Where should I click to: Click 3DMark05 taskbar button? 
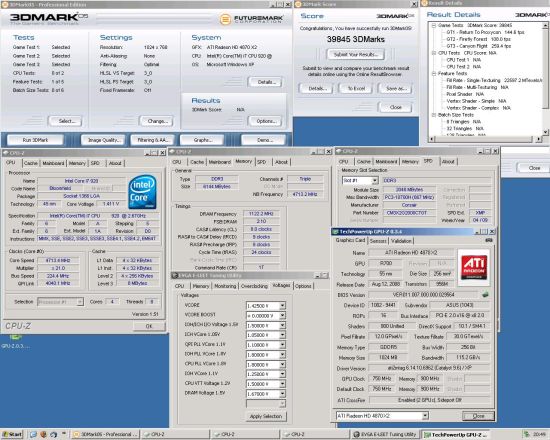click(x=106, y=434)
